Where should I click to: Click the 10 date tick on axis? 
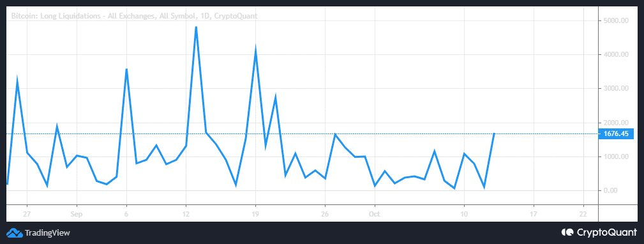coord(464,214)
